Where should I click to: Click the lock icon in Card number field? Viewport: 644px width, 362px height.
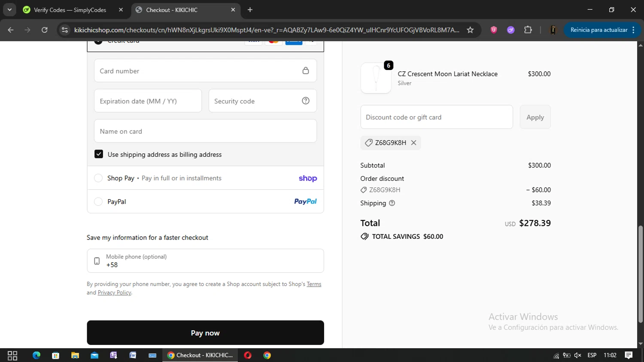(306, 70)
